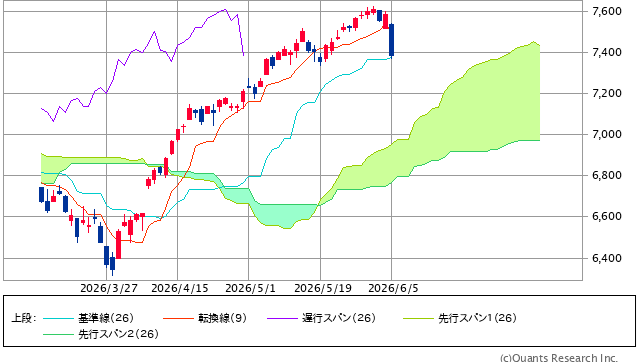Viewport: 638px width, 362px height.
Task: Click the 遅行スパン(26) legend label
Action: point(339,318)
